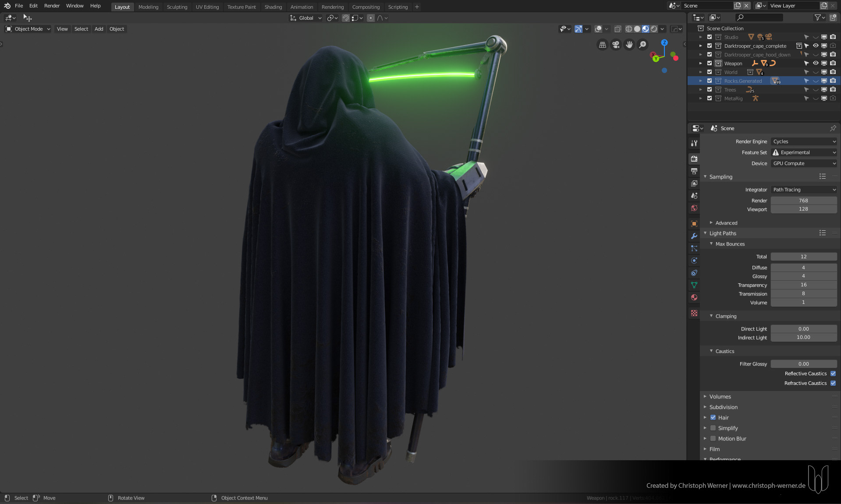
Task: Uncheck the Hair checkbox
Action: (x=713, y=417)
